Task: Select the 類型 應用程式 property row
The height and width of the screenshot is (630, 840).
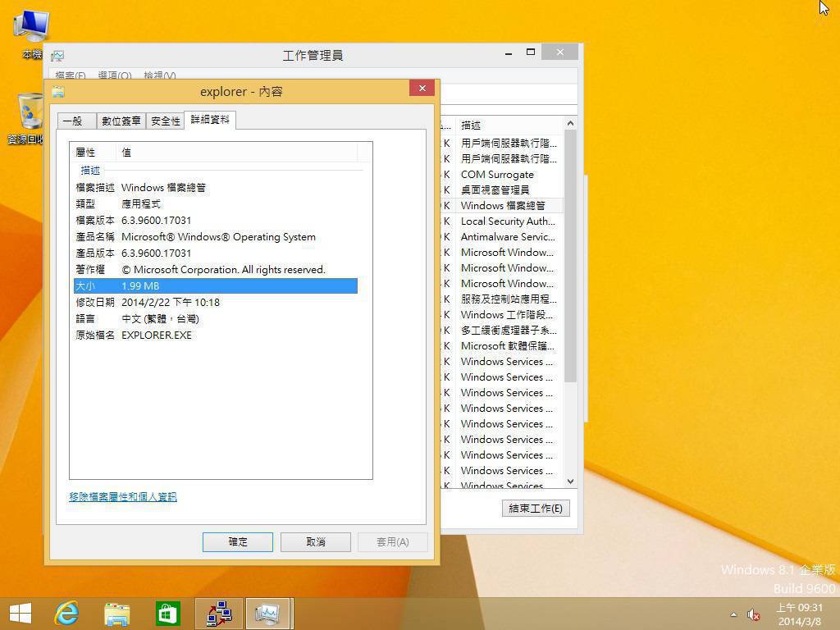Action: (x=216, y=204)
